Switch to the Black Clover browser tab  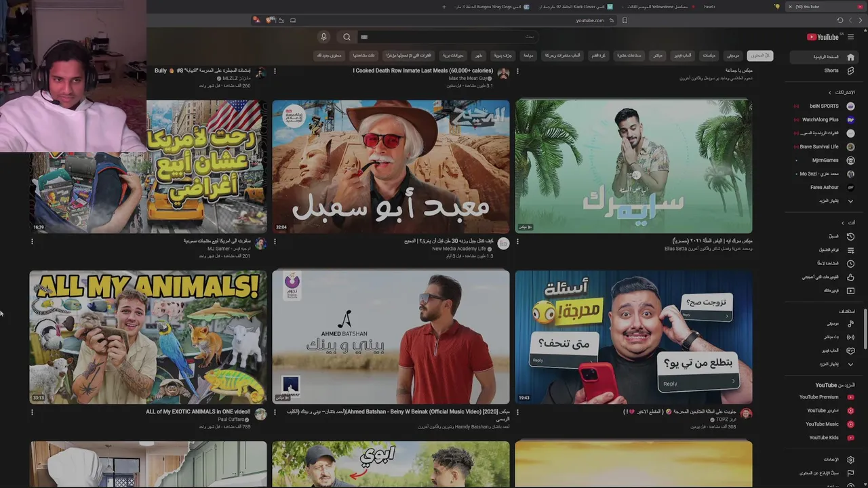[577, 7]
